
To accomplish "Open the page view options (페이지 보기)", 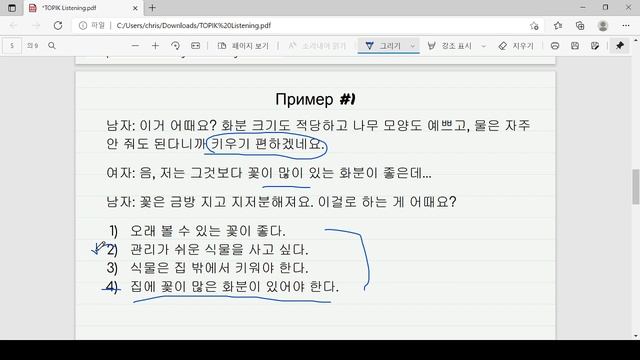I will [x=243, y=46].
